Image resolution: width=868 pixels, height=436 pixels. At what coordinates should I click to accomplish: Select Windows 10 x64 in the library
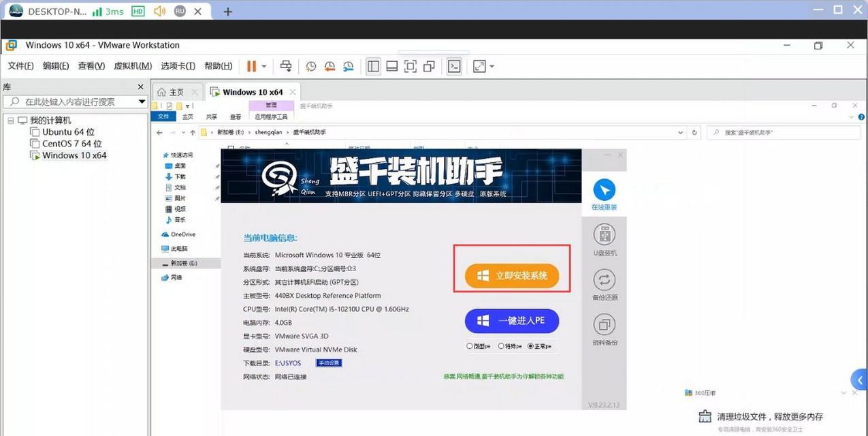coord(74,155)
